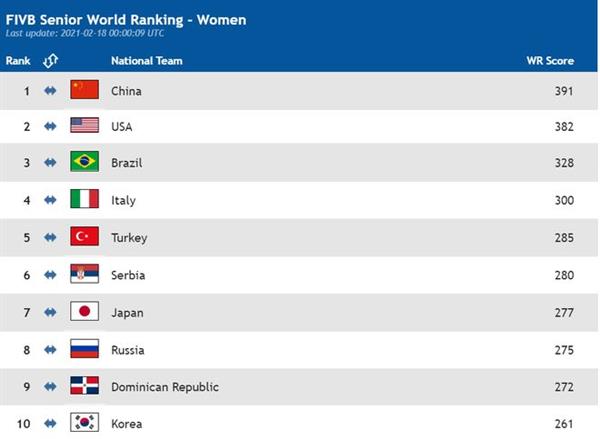This screenshot has height=439, width=600.
Task: Click the no-change arrow icon for Russia
Action: 50,349
